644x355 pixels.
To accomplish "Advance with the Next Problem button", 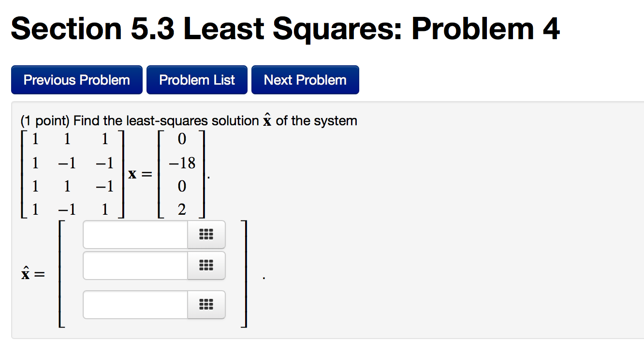I will click(305, 79).
